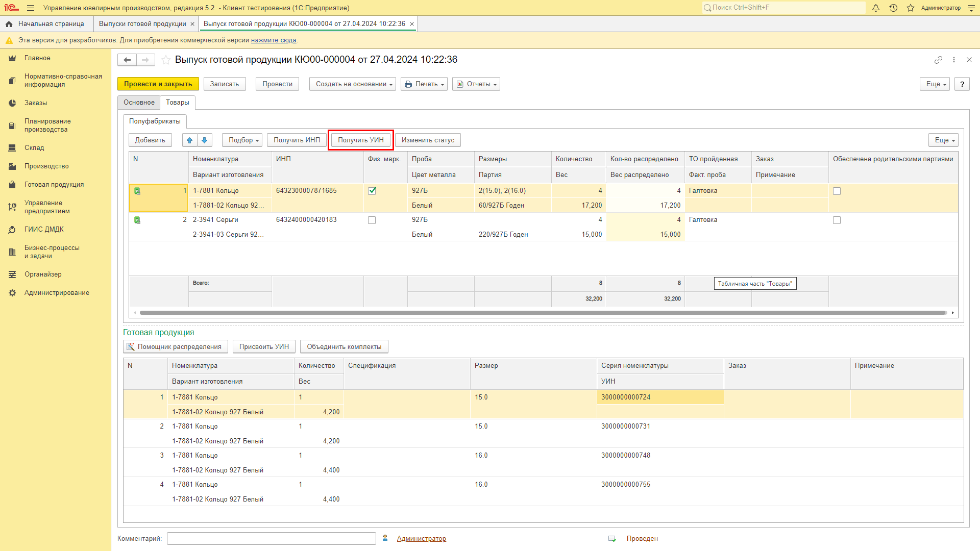
Task: Open the main hamburger menu icon
Action: coord(31,8)
